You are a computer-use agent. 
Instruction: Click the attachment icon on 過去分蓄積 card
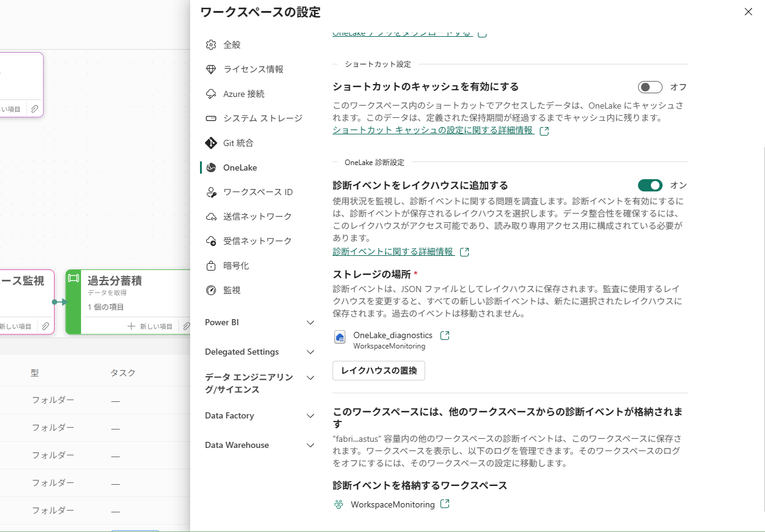(x=186, y=326)
